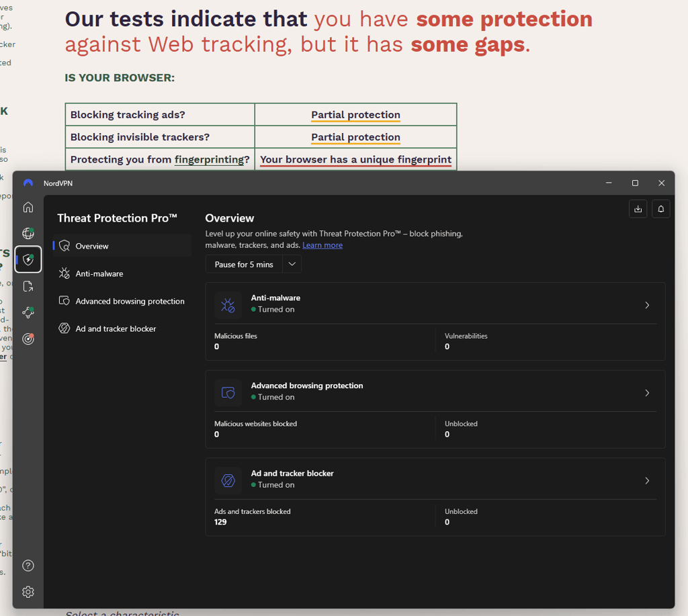Expand the Anti-malware card chevron
The height and width of the screenshot is (616, 688).
(647, 305)
